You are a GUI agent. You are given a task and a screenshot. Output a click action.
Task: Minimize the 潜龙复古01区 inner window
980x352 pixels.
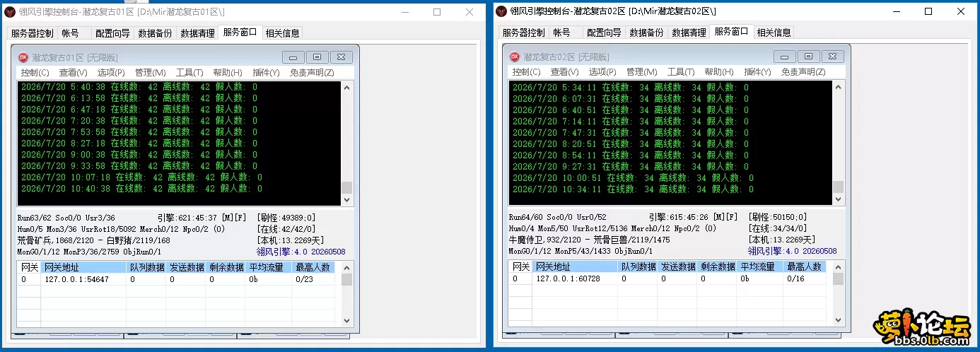point(293,57)
